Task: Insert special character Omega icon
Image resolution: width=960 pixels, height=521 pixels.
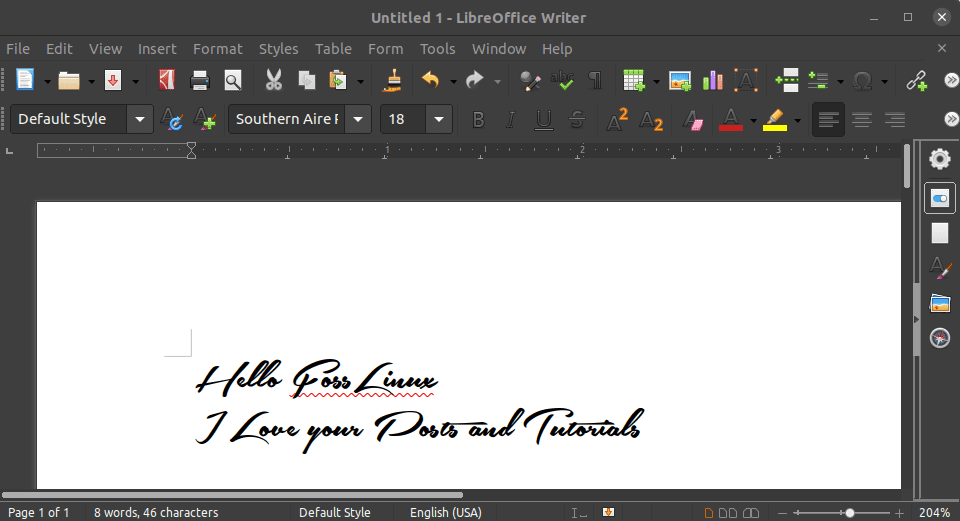Action: [x=863, y=80]
